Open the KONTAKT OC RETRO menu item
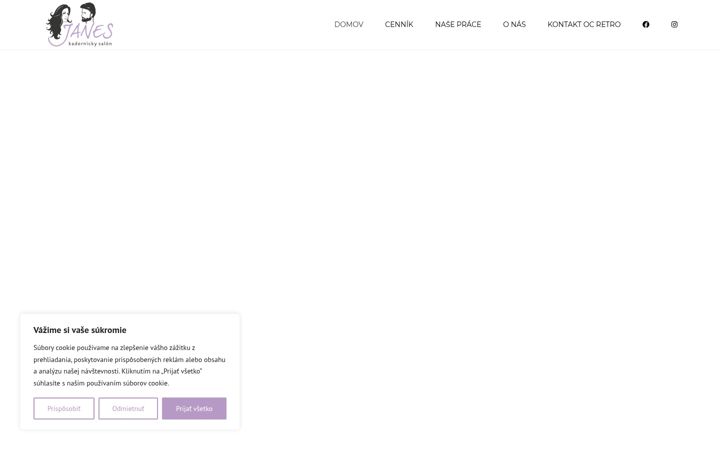720x450 pixels. (584, 24)
